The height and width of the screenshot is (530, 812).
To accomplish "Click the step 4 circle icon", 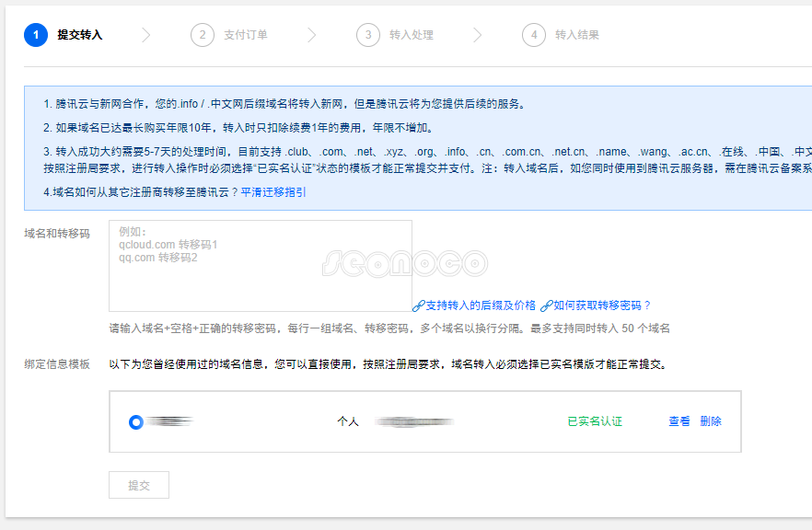I will (x=533, y=35).
